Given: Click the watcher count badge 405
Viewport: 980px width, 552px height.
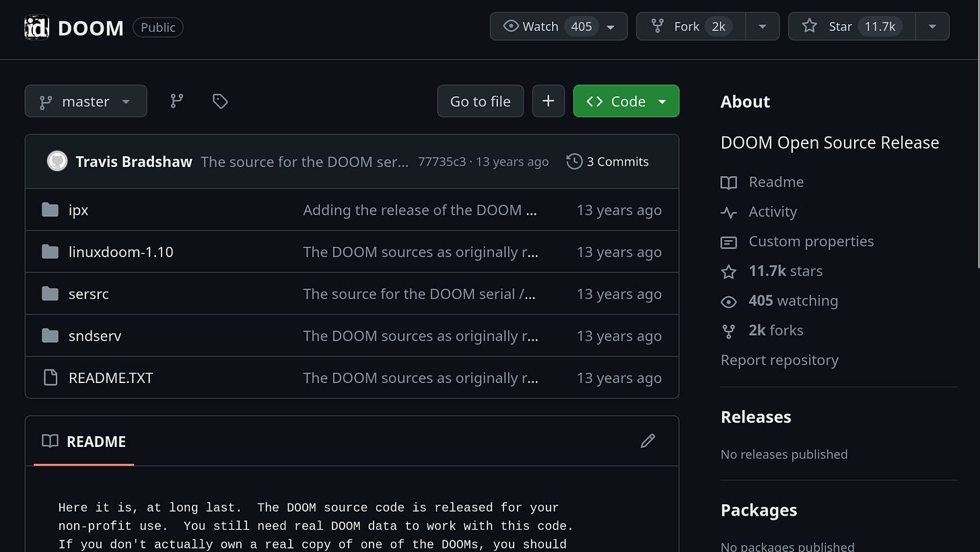Looking at the screenshot, I should point(582,26).
